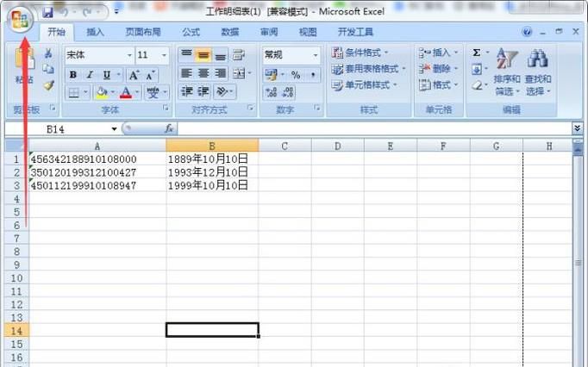Copy the selected cells

48,69
